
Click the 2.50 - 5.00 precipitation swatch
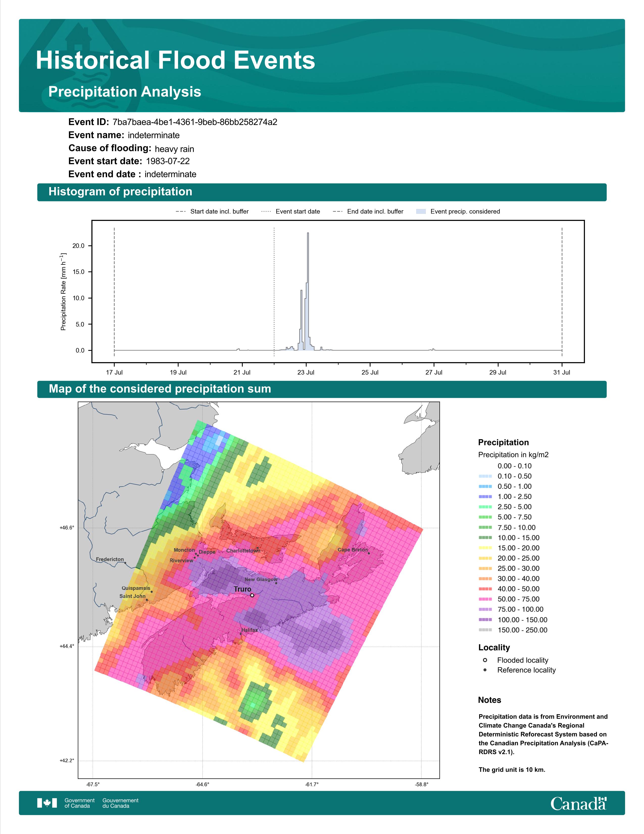pyautogui.click(x=485, y=507)
